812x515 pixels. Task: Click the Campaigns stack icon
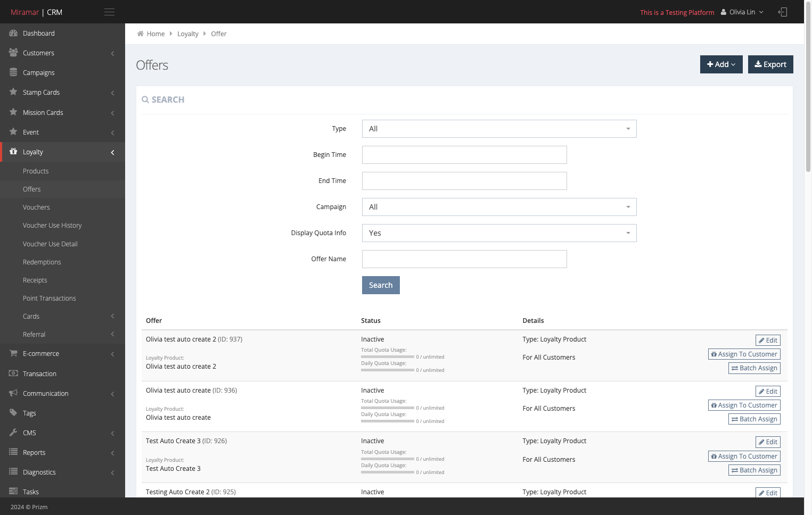click(13, 72)
